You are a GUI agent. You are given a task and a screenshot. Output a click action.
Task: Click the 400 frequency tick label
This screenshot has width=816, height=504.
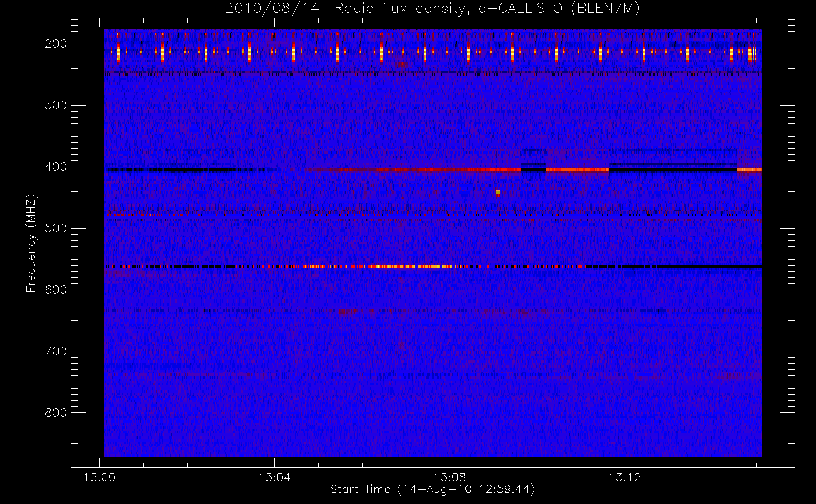[x=56, y=167]
